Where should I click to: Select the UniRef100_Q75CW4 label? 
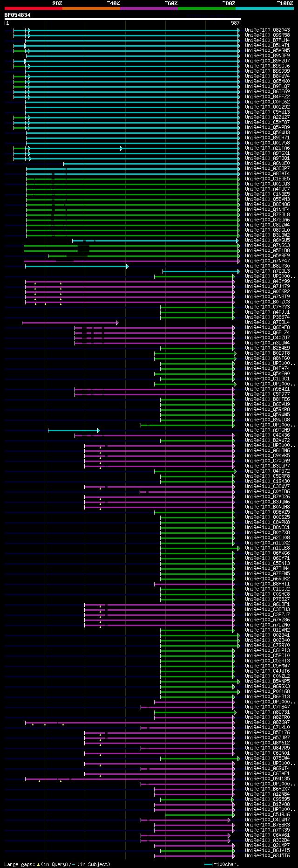click(267, 758)
